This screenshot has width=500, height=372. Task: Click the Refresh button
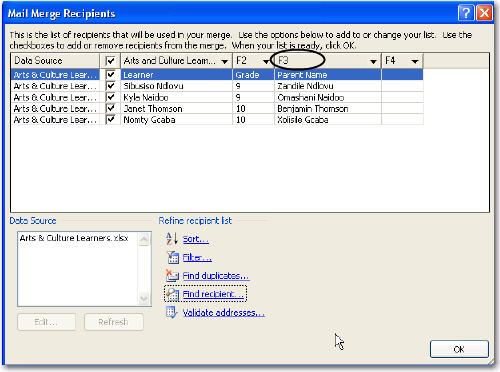(x=114, y=322)
